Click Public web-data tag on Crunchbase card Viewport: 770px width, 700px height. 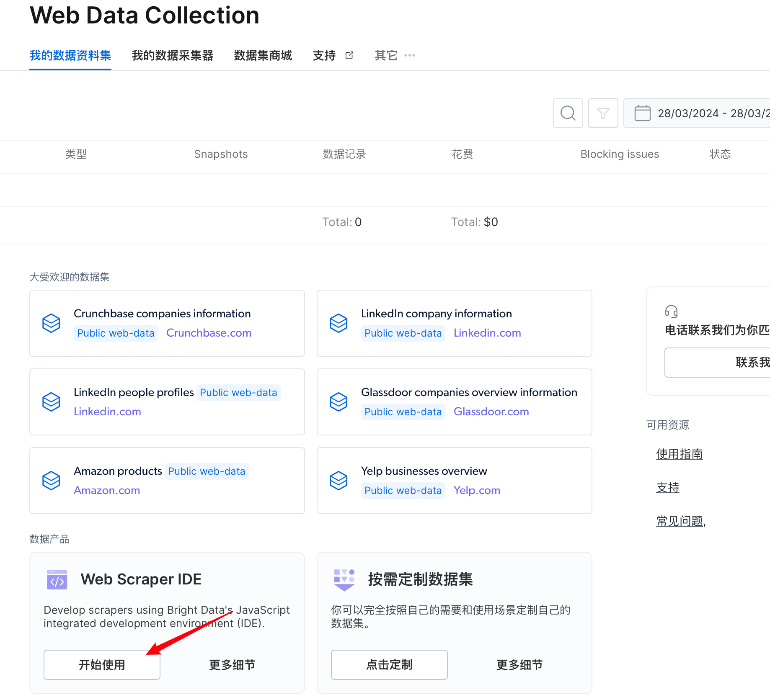116,333
